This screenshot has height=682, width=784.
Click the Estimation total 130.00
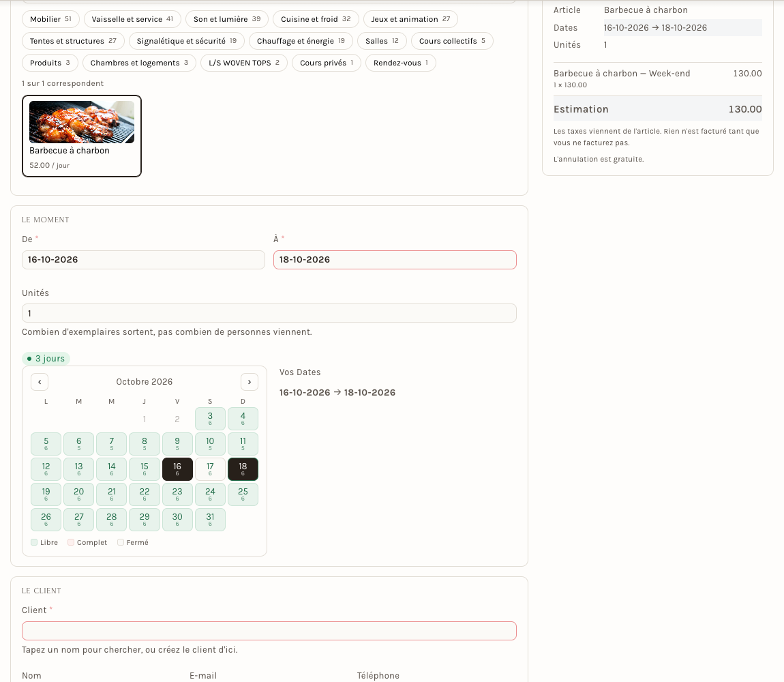[x=745, y=109]
